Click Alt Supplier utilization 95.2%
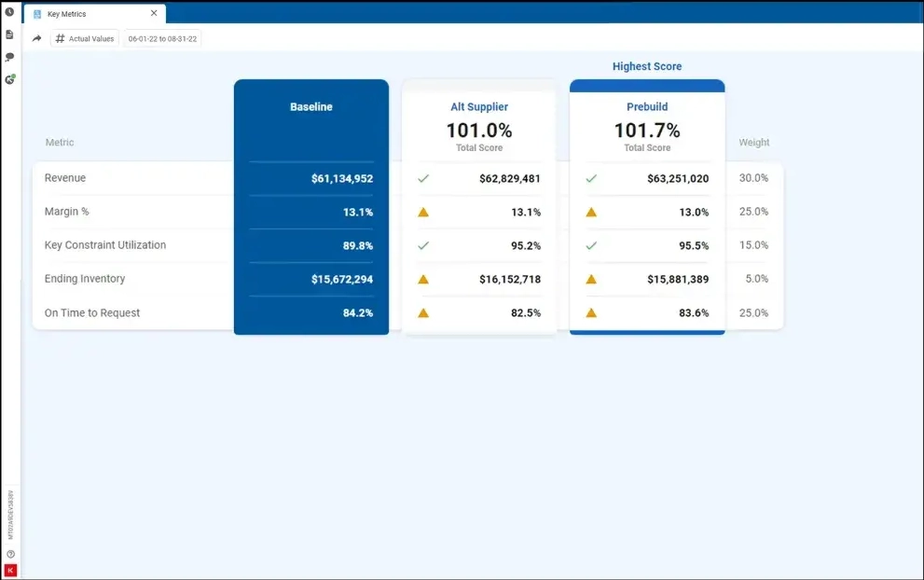This screenshot has height=580, width=924. pos(526,246)
